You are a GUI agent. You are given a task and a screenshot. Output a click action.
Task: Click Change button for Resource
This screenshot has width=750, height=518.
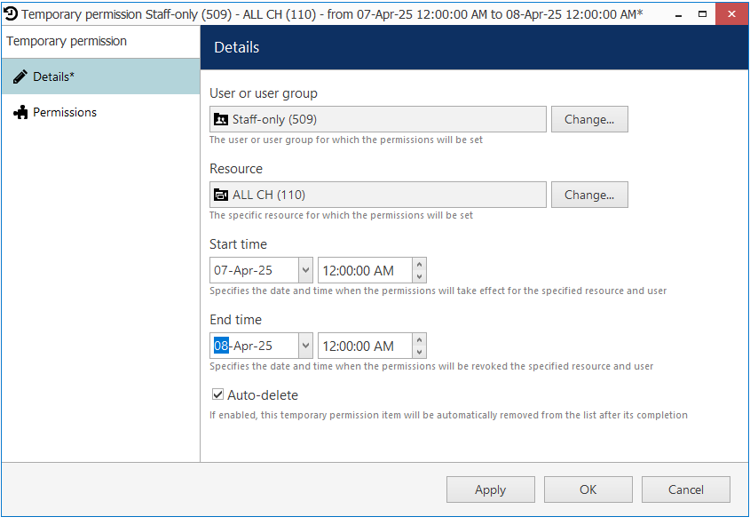(589, 195)
